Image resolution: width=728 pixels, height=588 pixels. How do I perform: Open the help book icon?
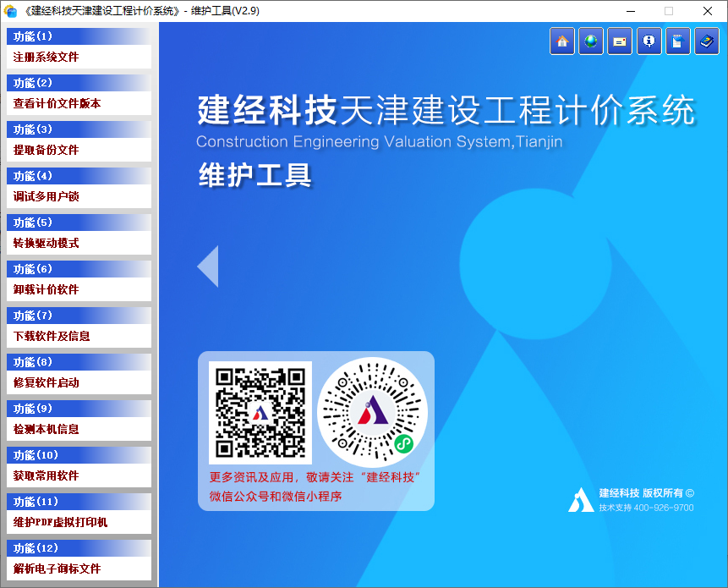707,41
